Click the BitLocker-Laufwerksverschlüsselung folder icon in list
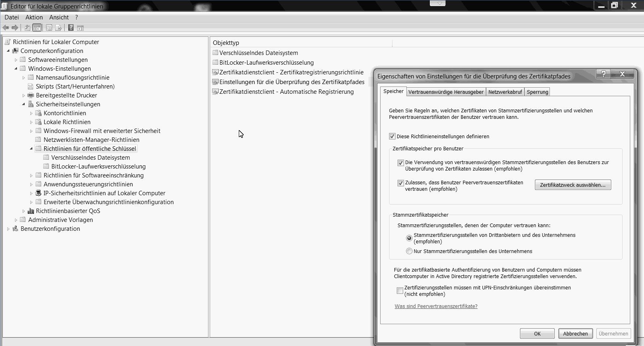The height and width of the screenshot is (346, 644). coord(215,62)
